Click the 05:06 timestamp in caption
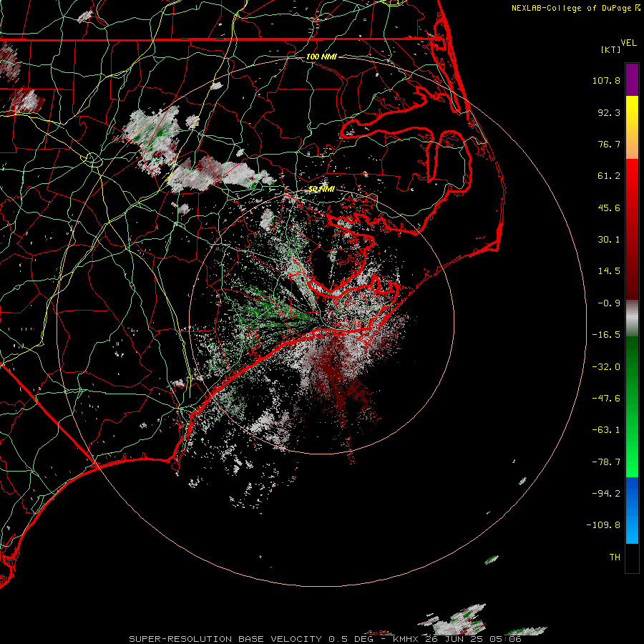 pos(506,639)
